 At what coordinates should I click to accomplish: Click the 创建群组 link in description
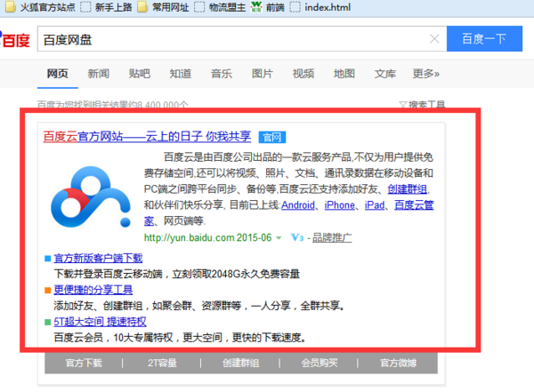(x=408, y=188)
